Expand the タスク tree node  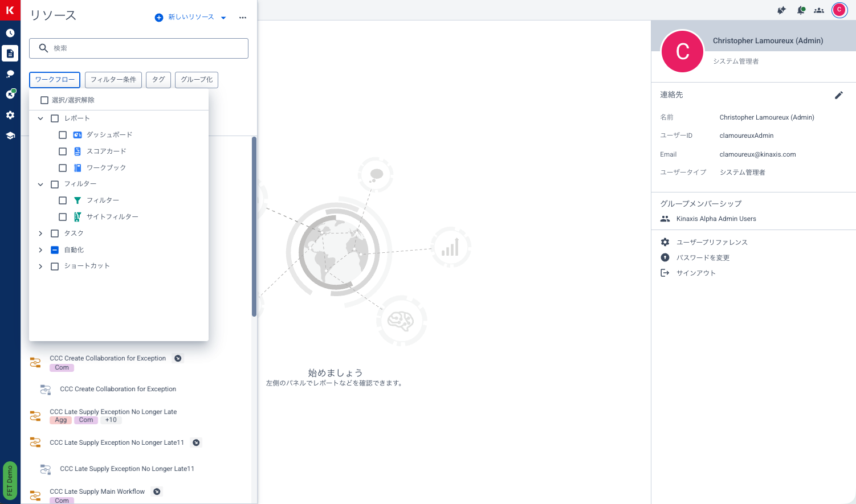(x=40, y=233)
